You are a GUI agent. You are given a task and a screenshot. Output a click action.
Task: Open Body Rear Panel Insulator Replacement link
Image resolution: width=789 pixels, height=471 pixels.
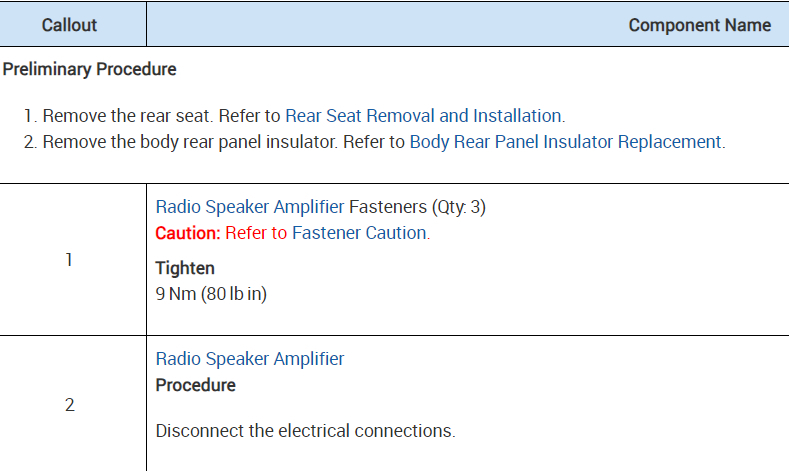pos(565,142)
